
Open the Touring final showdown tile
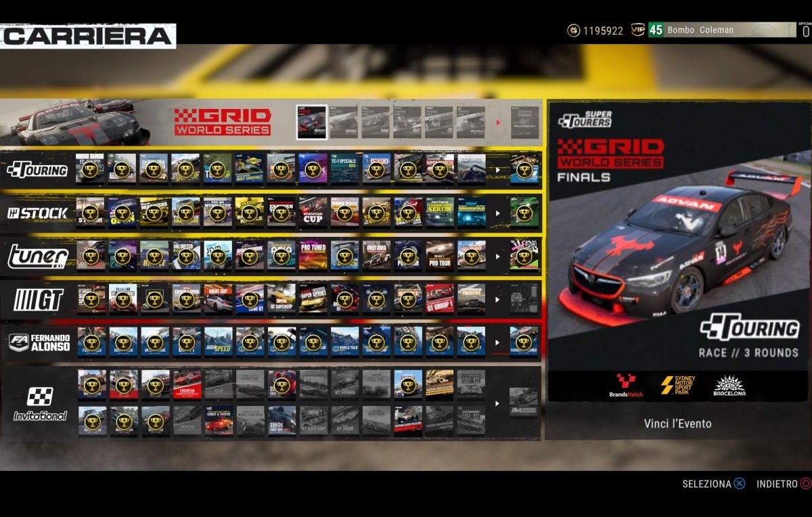(x=524, y=169)
